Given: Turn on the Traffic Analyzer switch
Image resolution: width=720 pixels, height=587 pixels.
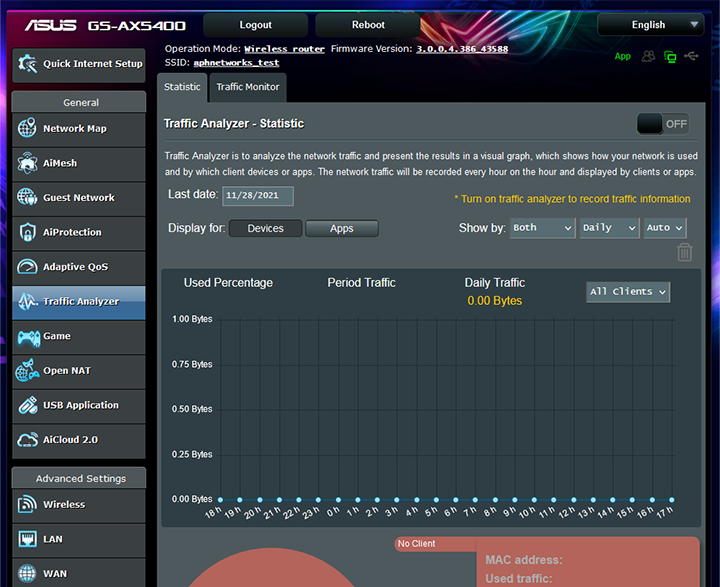Looking at the screenshot, I should click(x=664, y=124).
